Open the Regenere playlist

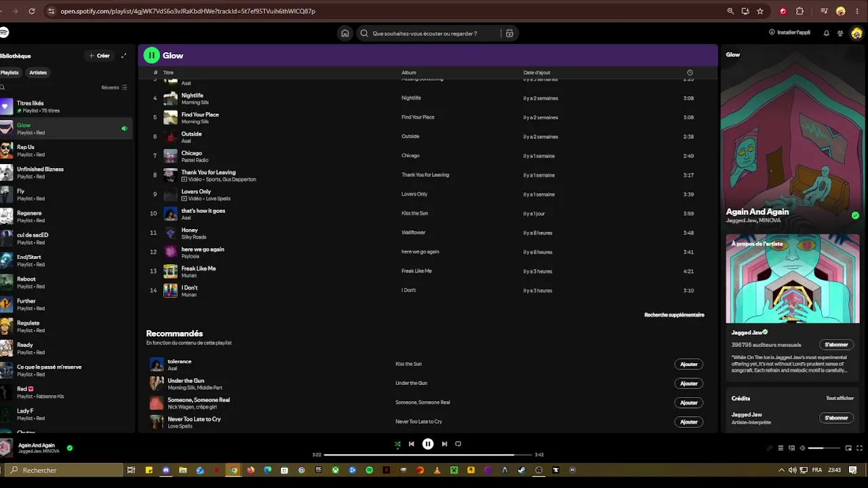tap(66, 216)
